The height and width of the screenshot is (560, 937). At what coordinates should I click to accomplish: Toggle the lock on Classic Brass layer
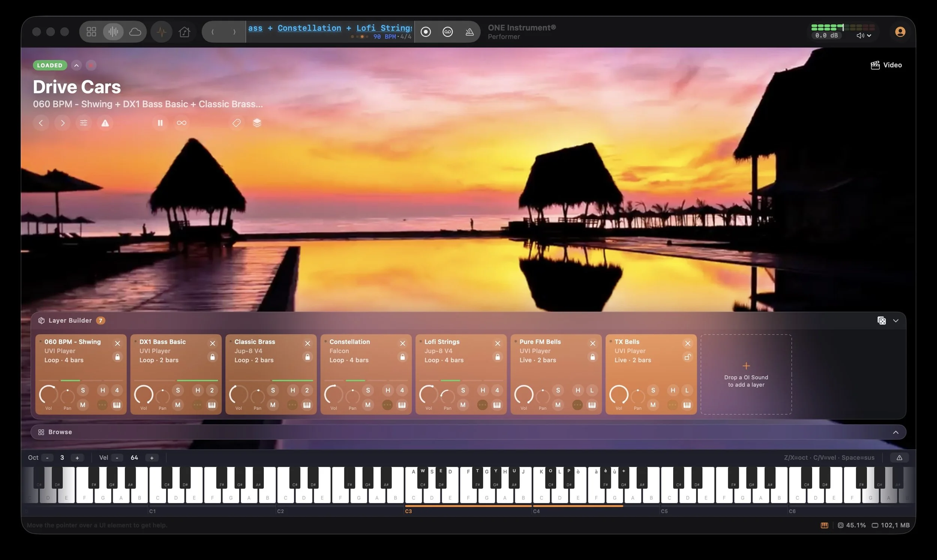coord(307,357)
